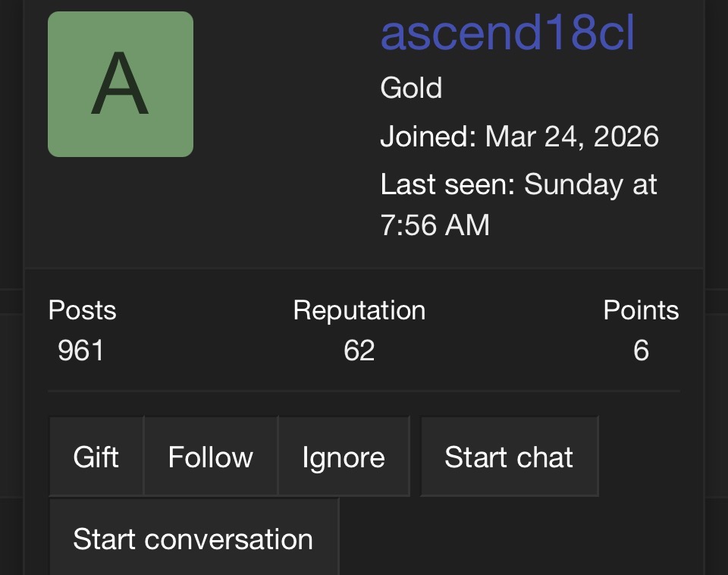Viewport: 728px width, 575px height.
Task: Open the 961 posts count
Action: pyautogui.click(x=80, y=350)
